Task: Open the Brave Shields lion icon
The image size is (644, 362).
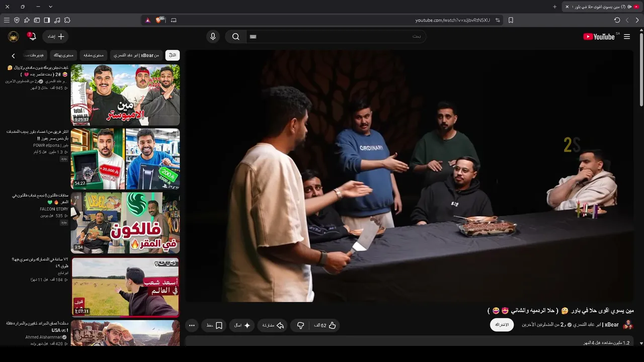Action: pyautogui.click(x=160, y=20)
